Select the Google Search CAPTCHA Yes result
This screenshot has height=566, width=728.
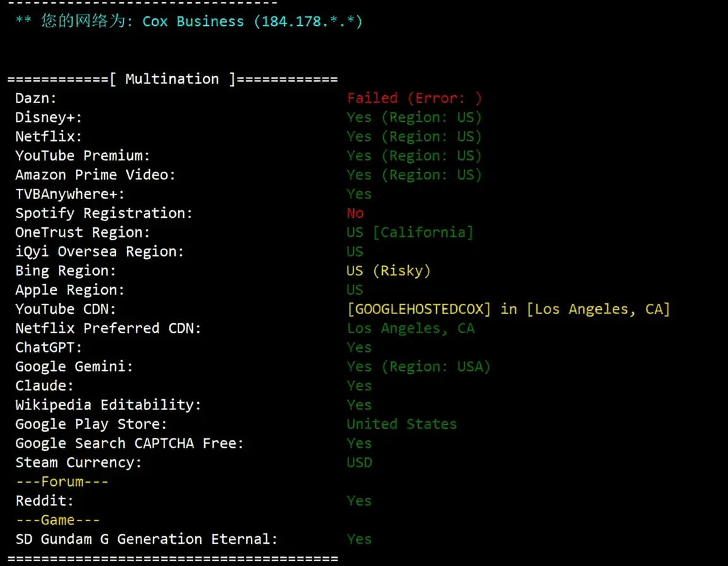point(360,443)
